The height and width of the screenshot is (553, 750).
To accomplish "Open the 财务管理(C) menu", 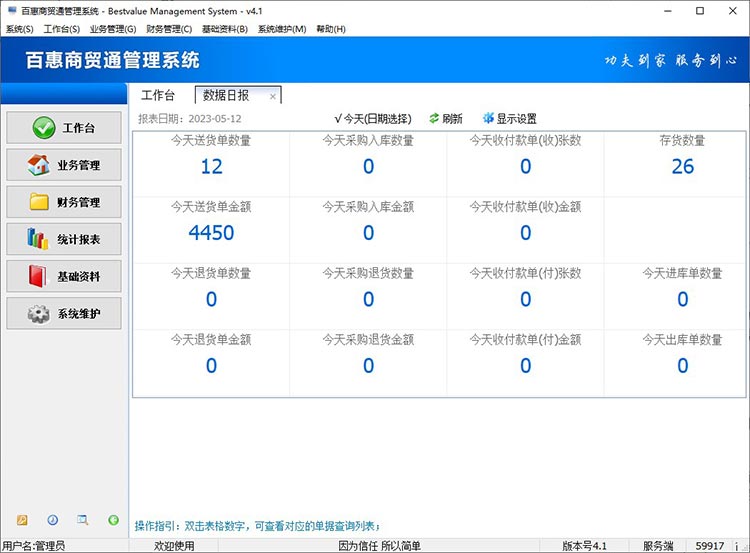I will click(169, 29).
